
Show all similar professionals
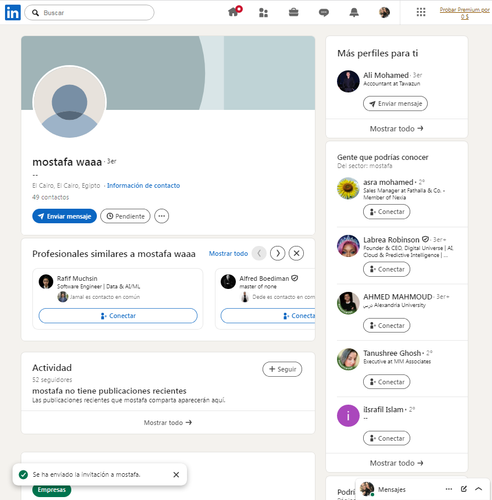pos(228,253)
